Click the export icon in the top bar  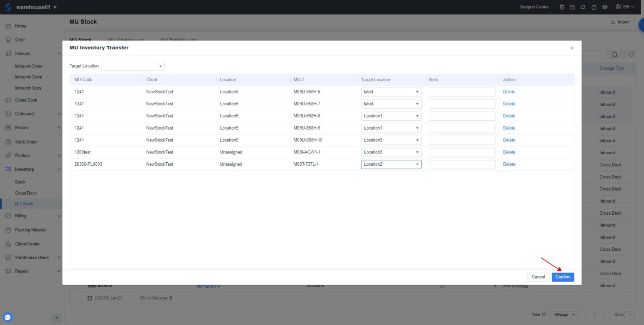pos(572,7)
